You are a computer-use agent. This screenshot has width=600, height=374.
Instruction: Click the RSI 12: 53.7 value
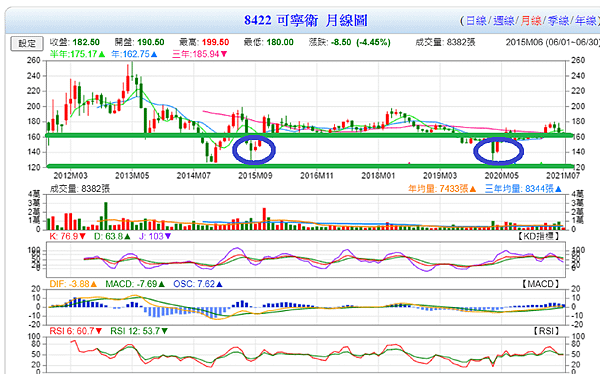pyautogui.click(x=139, y=331)
